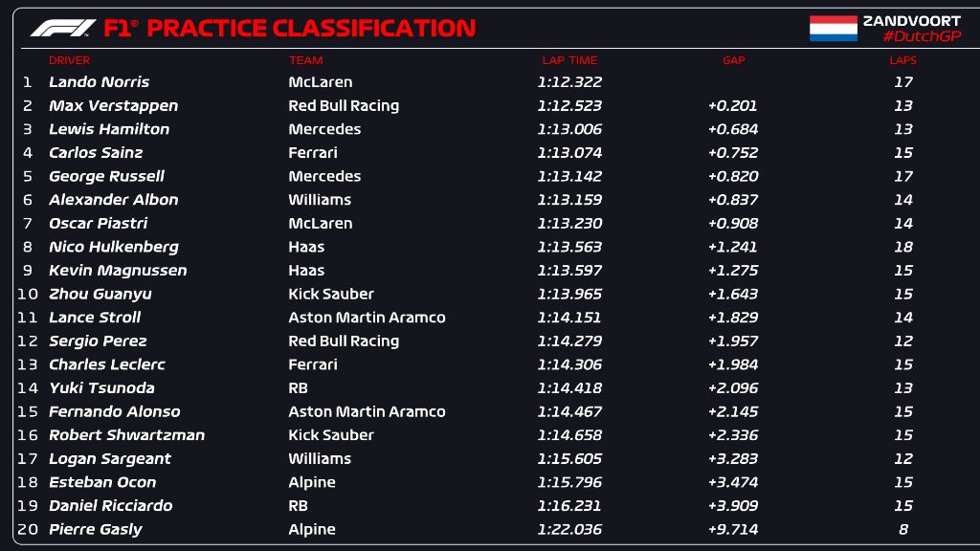Click the GAP column header
Image resolution: width=980 pixels, height=551 pixels.
click(733, 60)
